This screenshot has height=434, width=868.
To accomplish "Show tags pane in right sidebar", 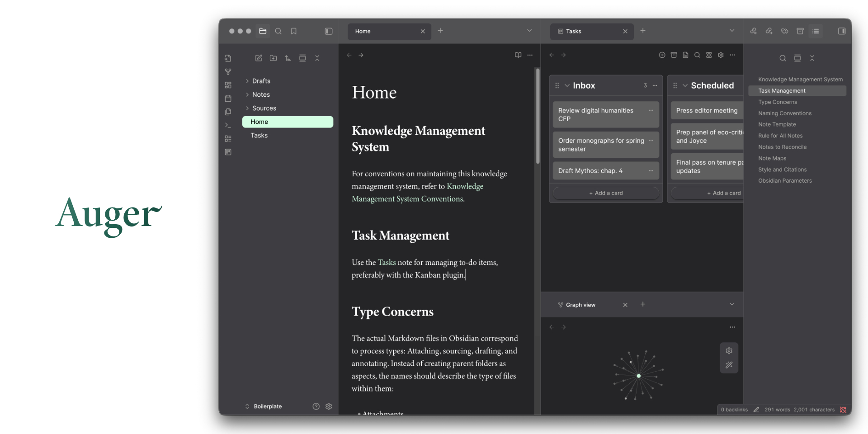I will 784,31.
